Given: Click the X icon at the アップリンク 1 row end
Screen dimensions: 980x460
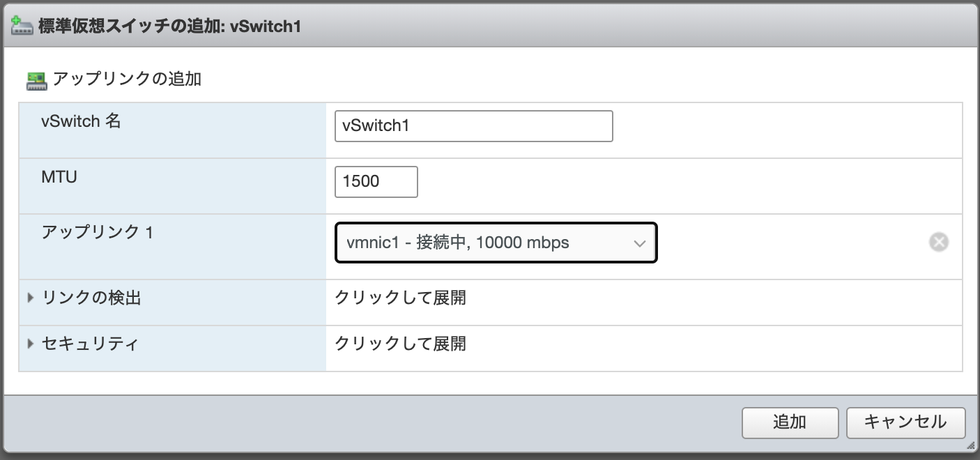Looking at the screenshot, I should coord(939,242).
